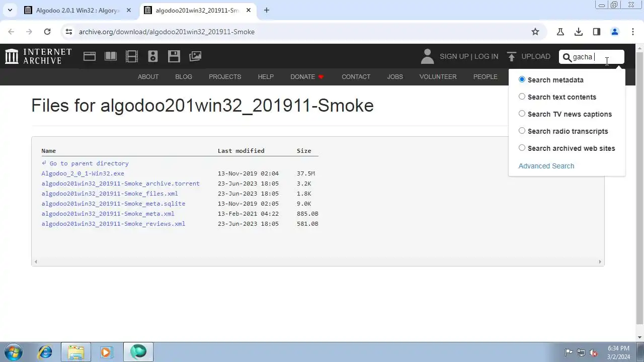This screenshot has height=362, width=644.
Task: Open the Smoke_meta.sqlite link
Action: tap(113, 204)
